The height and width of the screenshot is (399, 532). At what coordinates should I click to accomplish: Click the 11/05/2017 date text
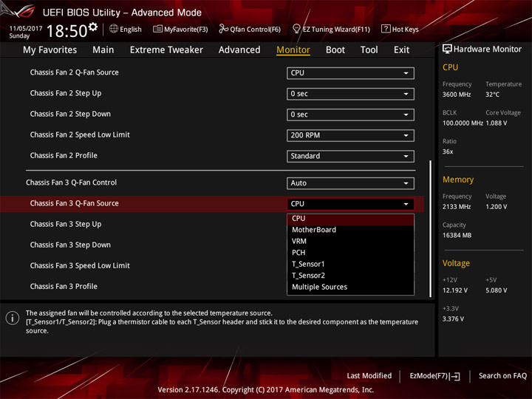26,29
